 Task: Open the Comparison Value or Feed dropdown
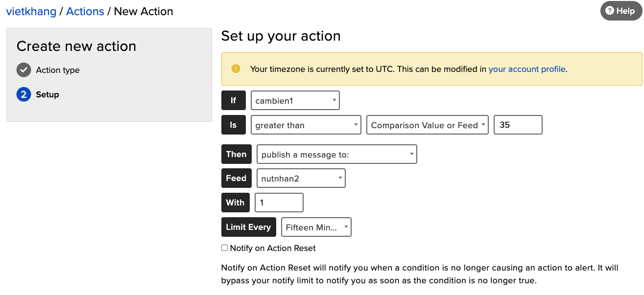[427, 125]
